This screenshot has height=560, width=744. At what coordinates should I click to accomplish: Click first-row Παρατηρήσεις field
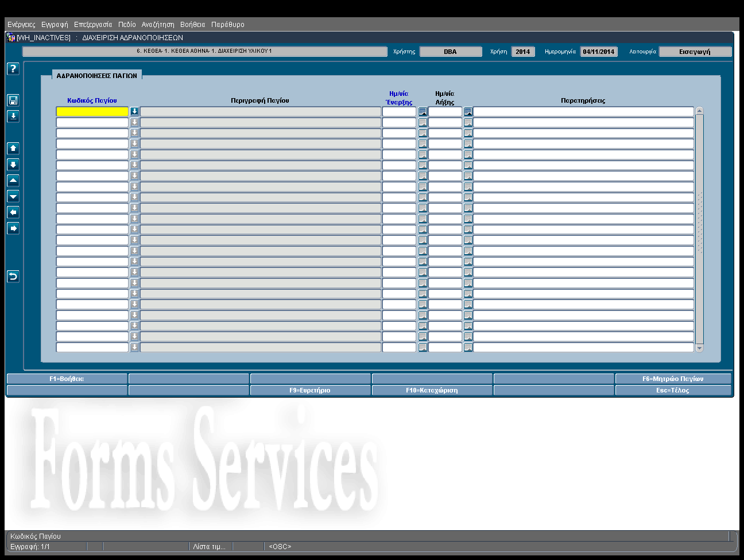click(x=583, y=111)
